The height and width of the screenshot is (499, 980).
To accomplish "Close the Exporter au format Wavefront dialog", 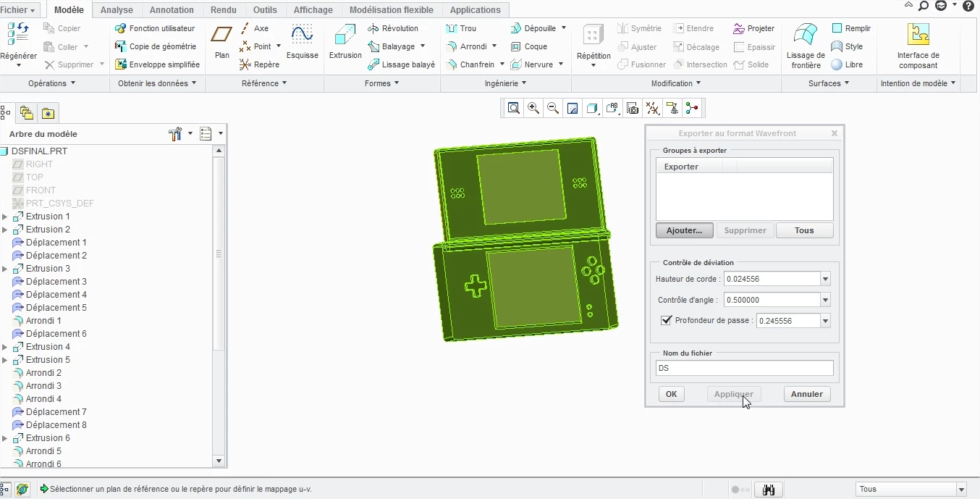I will (834, 133).
